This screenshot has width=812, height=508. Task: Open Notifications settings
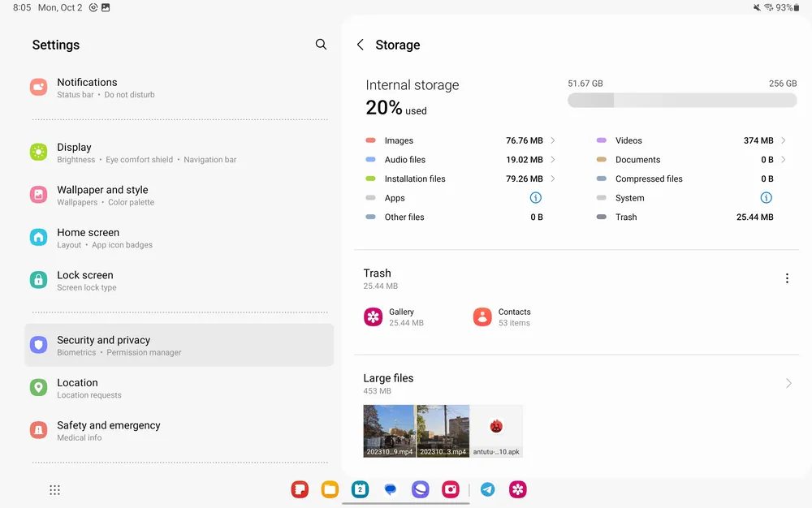point(179,88)
